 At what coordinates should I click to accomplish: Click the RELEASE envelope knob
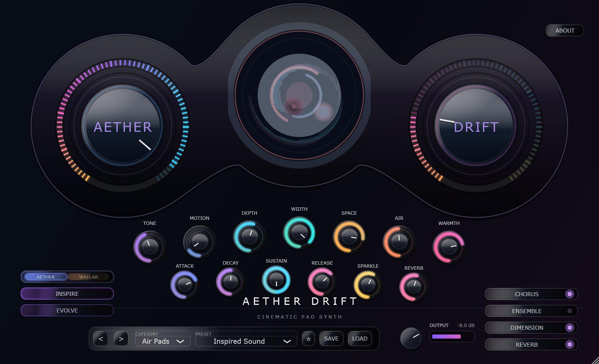(322, 282)
